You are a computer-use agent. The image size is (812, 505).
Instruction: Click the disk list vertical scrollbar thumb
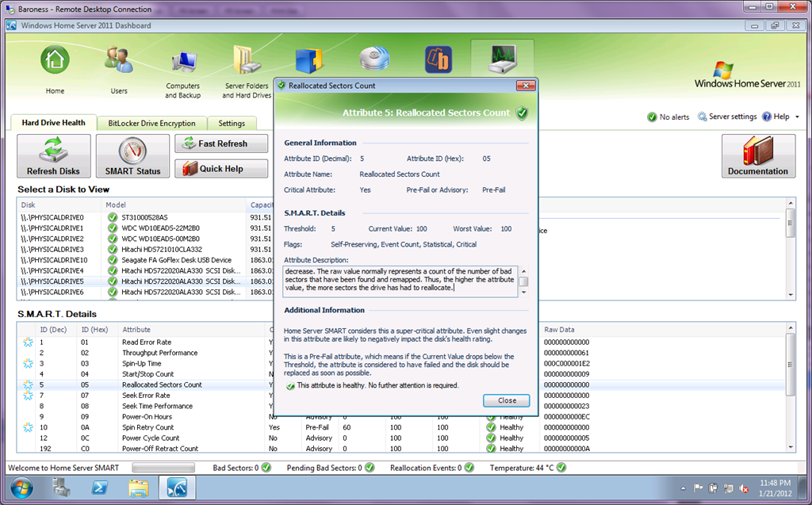[790, 223]
